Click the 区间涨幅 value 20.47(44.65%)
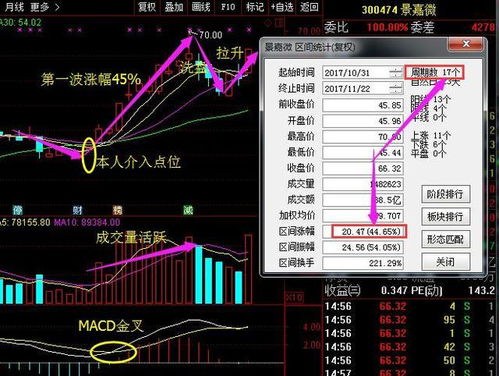 point(369,231)
